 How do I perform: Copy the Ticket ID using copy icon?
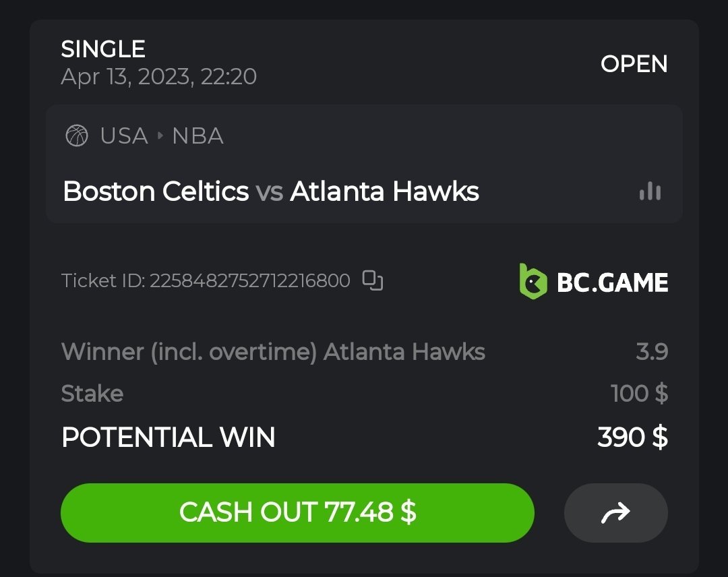[x=372, y=280]
